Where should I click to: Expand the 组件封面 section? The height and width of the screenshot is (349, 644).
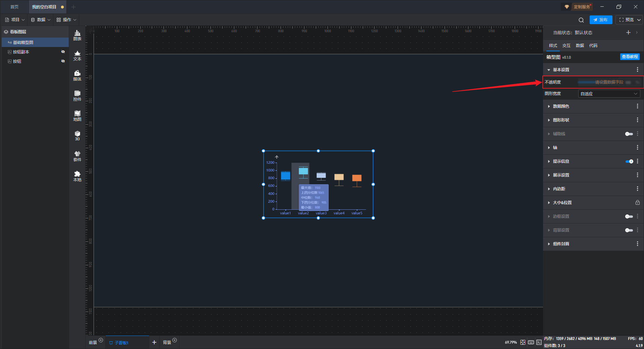pyautogui.click(x=549, y=244)
